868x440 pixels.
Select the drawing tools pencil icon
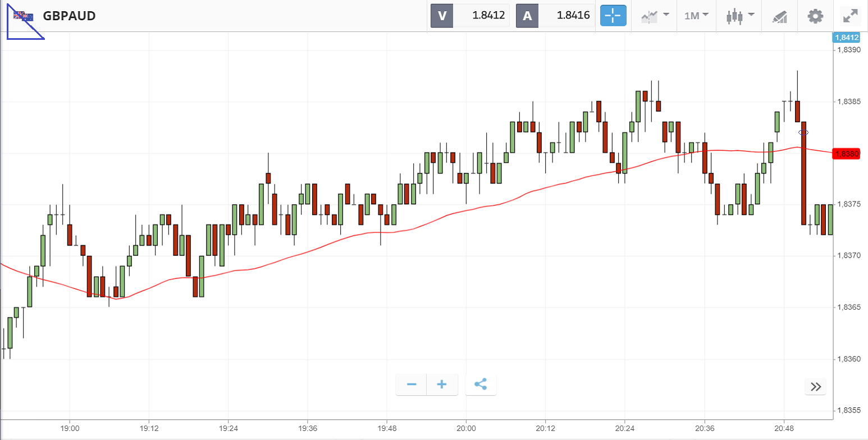780,16
